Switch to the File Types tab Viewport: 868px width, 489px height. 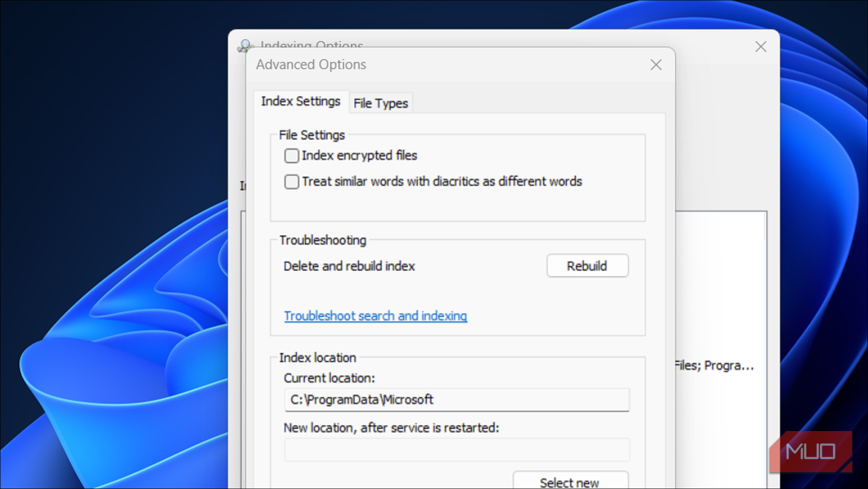tap(381, 103)
